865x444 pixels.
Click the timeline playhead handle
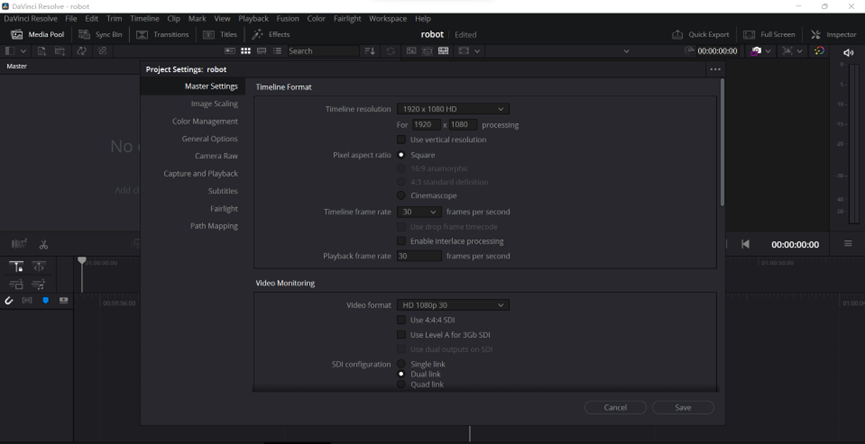click(x=82, y=261)
